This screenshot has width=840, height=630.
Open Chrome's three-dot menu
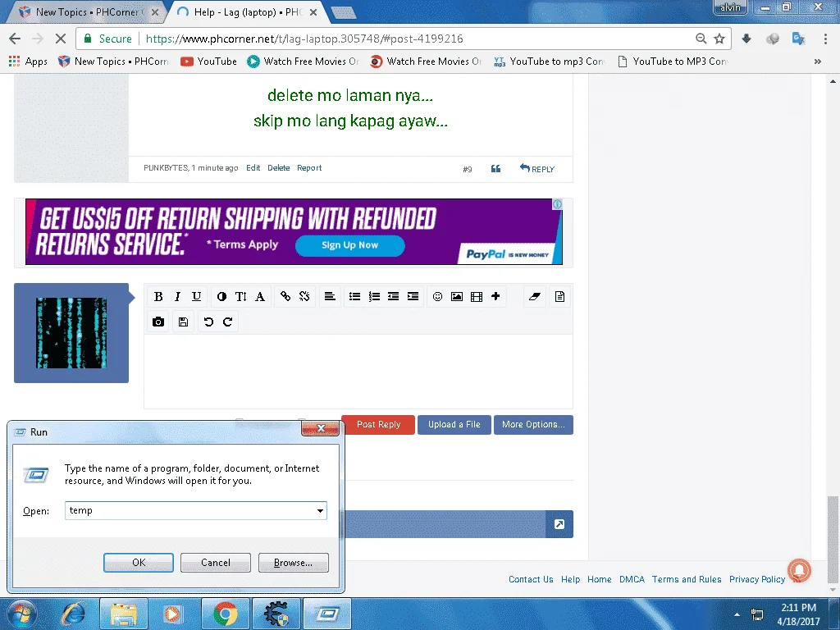(x=825, y=39)
